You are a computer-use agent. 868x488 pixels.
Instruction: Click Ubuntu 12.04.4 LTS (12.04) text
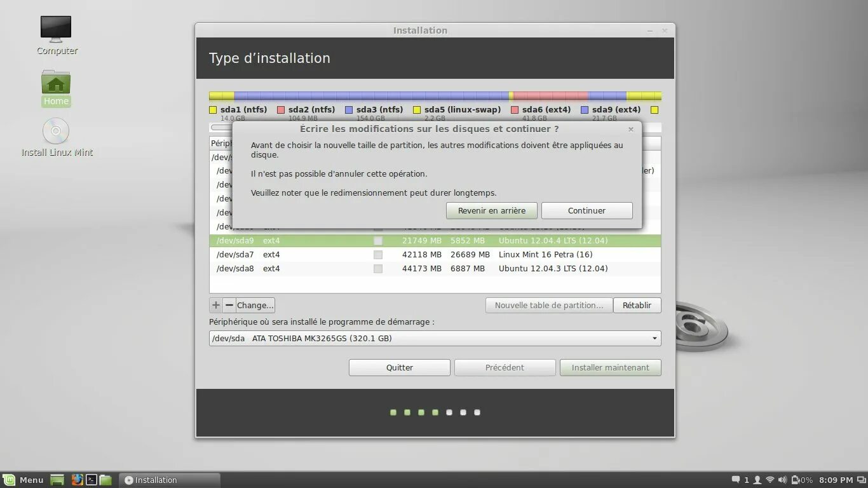(553, 241)
